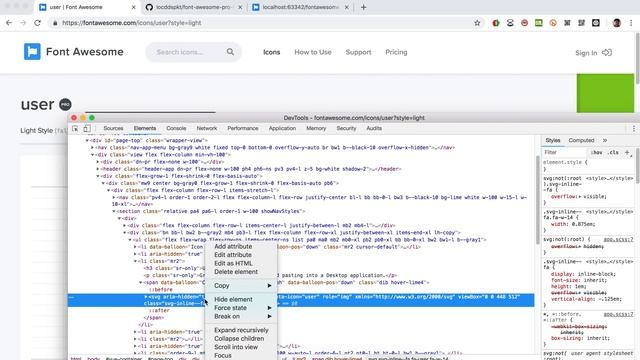Switch to DevTools Network tab

coord(207,128)
